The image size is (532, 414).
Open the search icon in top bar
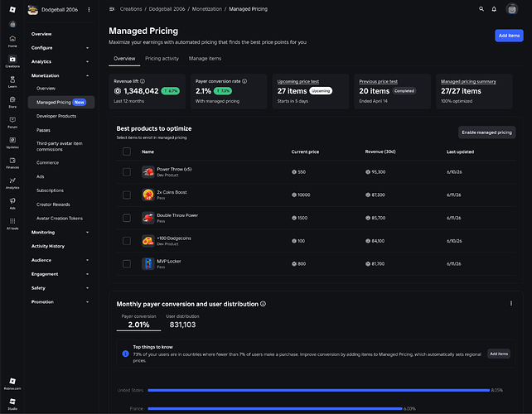click(481, 9)
